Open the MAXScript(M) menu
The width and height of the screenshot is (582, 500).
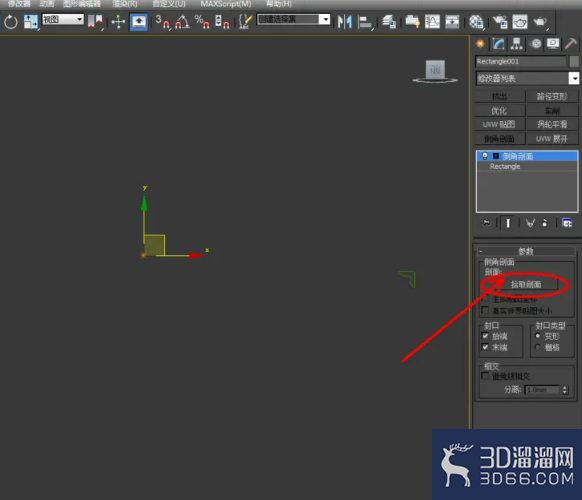coord(226,4)
